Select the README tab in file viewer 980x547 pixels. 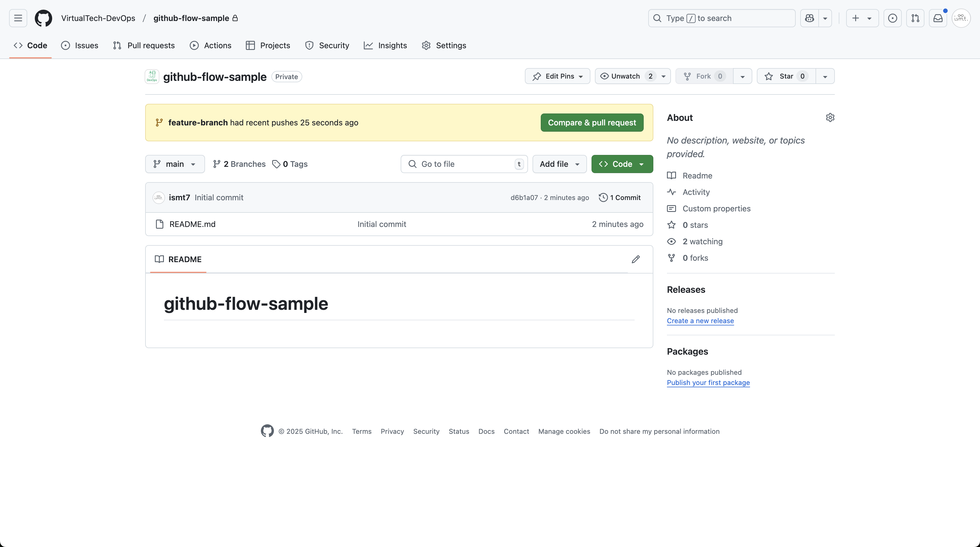pos(178,259)
